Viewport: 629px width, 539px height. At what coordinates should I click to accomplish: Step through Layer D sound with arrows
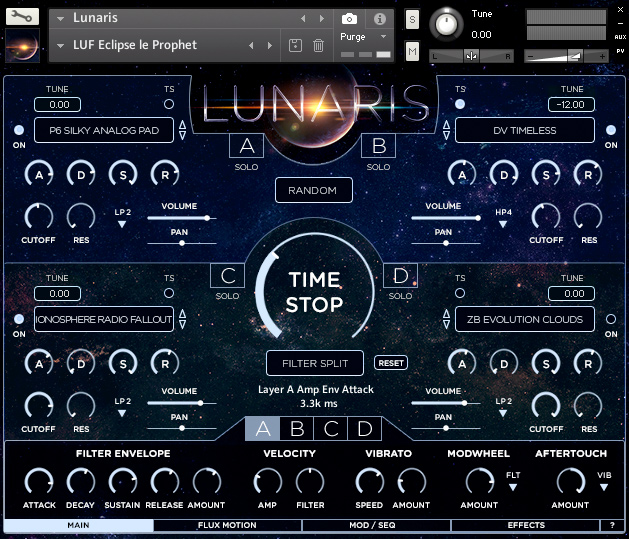tap(446, 319)
